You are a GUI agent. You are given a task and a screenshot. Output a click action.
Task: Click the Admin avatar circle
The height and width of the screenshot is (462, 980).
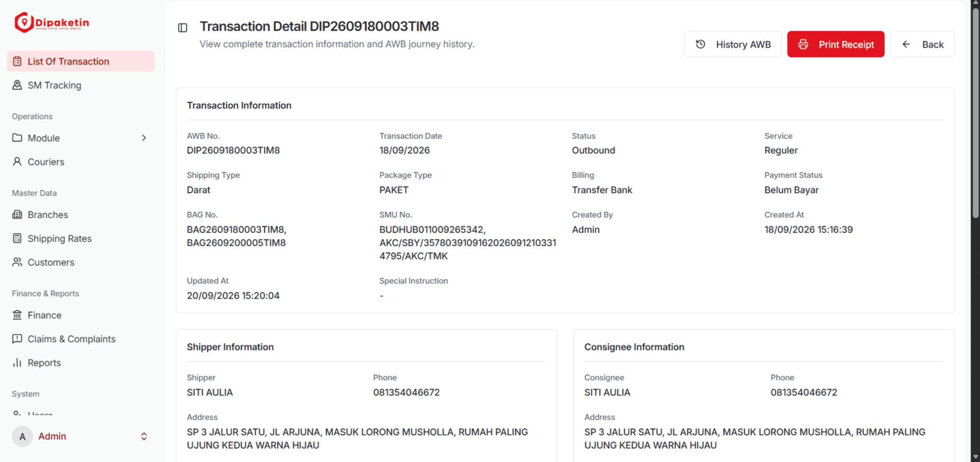coord(22,437)
